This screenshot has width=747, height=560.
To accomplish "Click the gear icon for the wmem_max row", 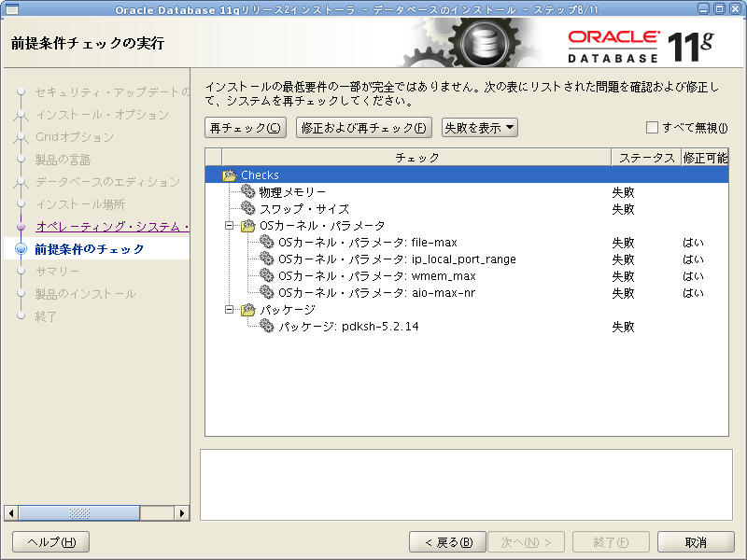I will click(267, 275).
